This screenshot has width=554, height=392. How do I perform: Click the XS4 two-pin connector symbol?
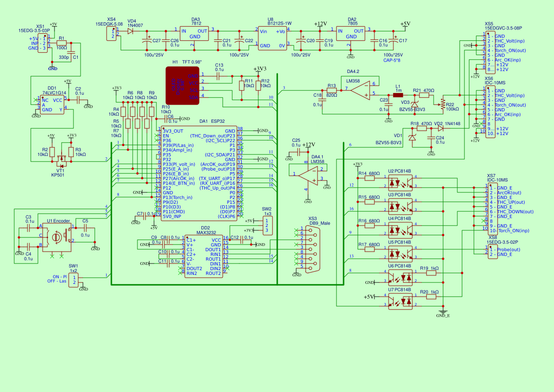tap(112, 34)
